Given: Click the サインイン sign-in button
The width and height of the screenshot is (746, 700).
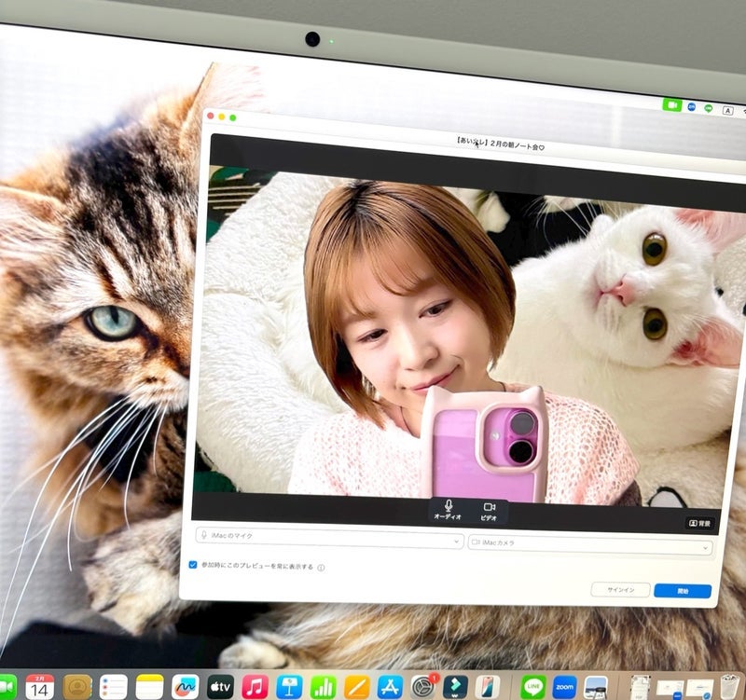Looking at the screenshot, I should coord(620,589).
